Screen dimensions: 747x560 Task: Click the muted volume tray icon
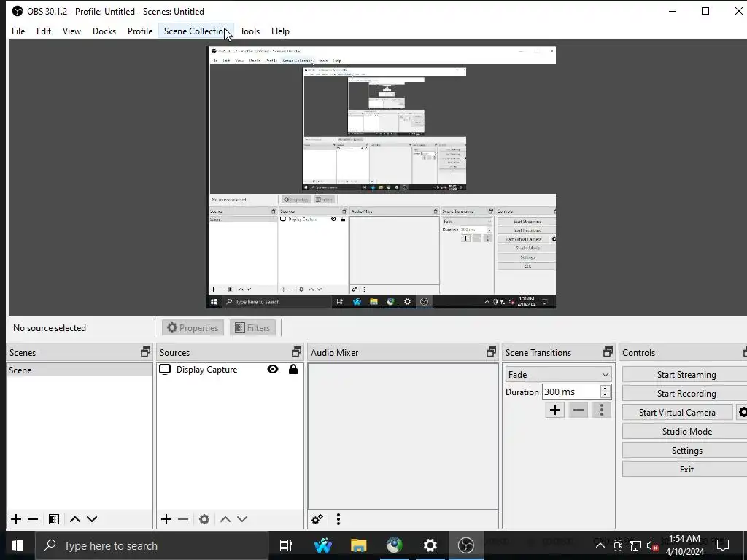pos(652,545)
